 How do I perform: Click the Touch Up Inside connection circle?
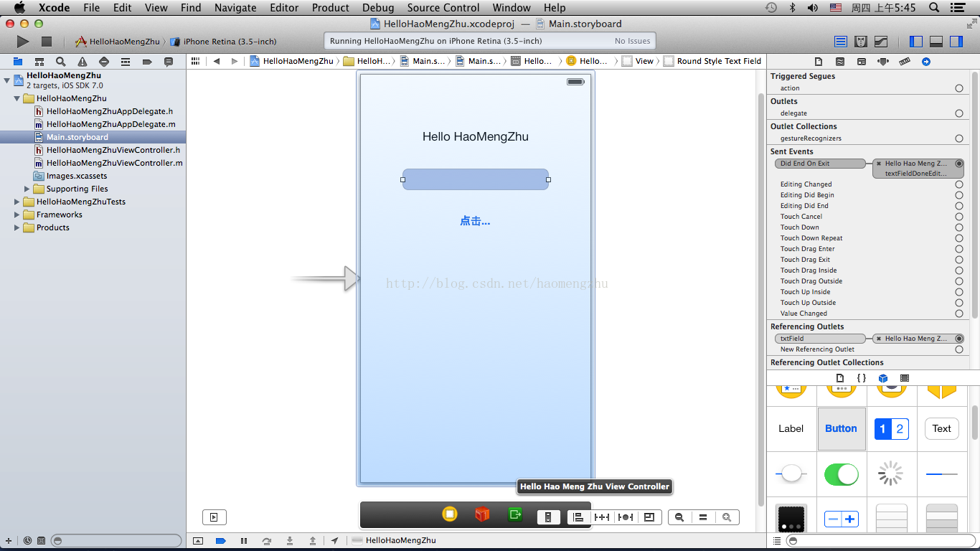959,292
